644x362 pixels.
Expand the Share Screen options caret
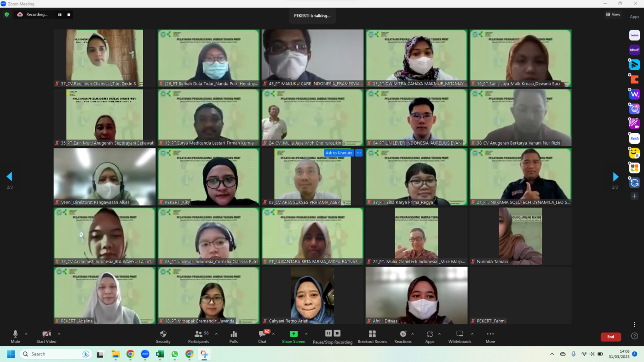[x=306, y=334]
